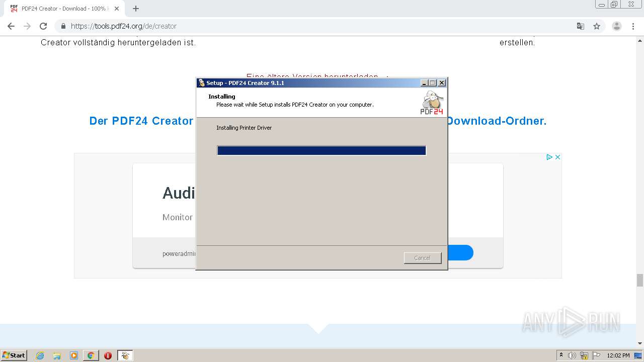Click the PDF24 sheep logo in Setup dialog

tap(432, 103)
